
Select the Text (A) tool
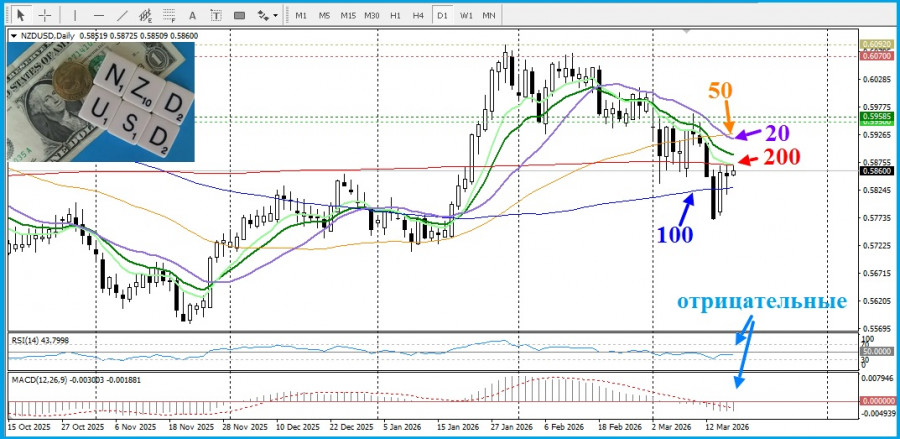(x=193, y=15)
